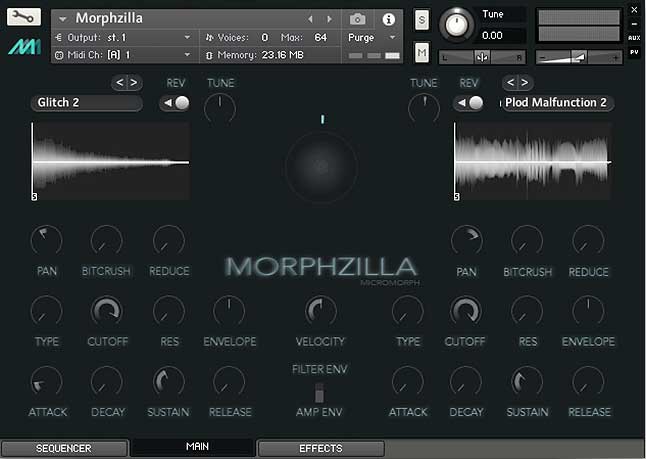Open the instrument info icon
The width and height of the screenshot is (646, 459).
(389, 19)
